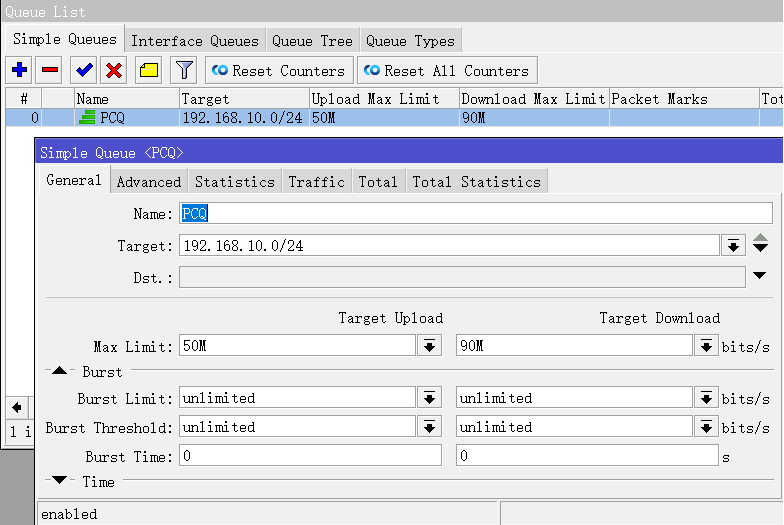Collapse the Burst section

pyautogui.click(x=60, y=371)
